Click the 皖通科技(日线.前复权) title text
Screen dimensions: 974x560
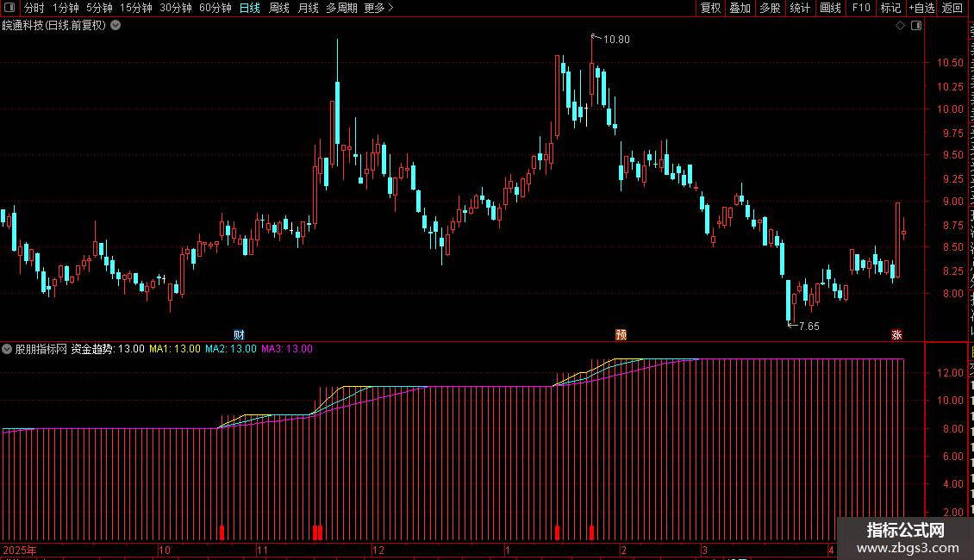(x=54, y=26)
